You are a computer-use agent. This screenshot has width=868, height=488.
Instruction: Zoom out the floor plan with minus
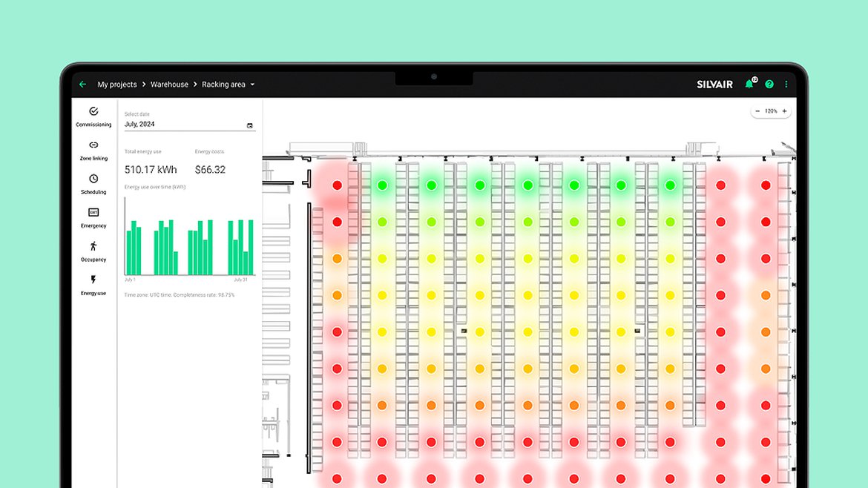tap(757, 111)
